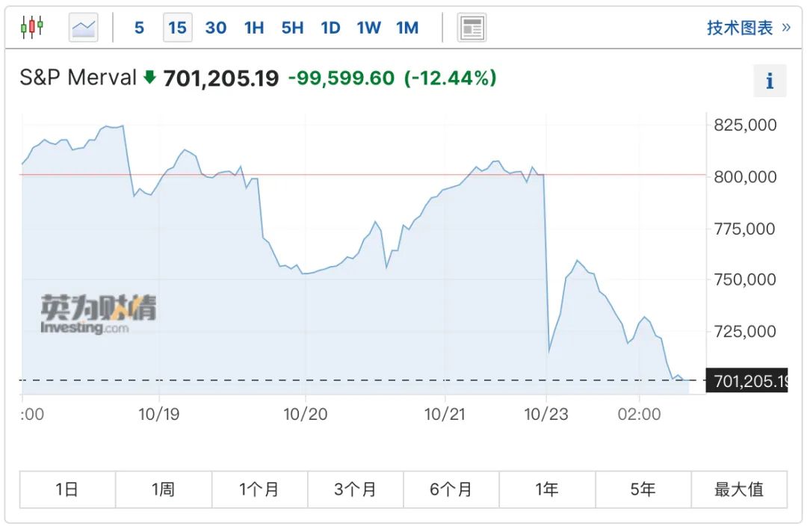This screenshot has height=532, width=807.
Task: Click the green down arrow indicator
Action: (x=149, y=77)
